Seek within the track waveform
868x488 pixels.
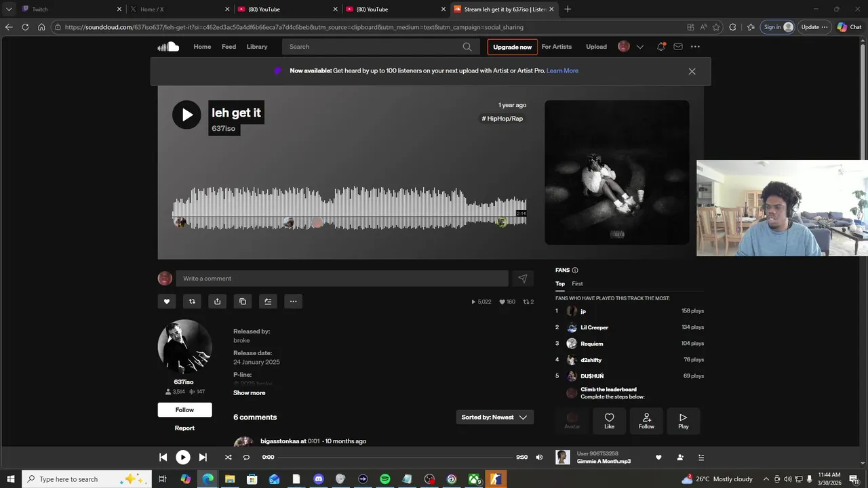coord(349,208)
